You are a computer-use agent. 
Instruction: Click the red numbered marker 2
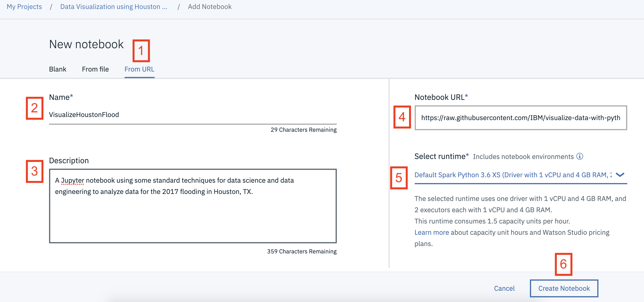pos(34,108)
